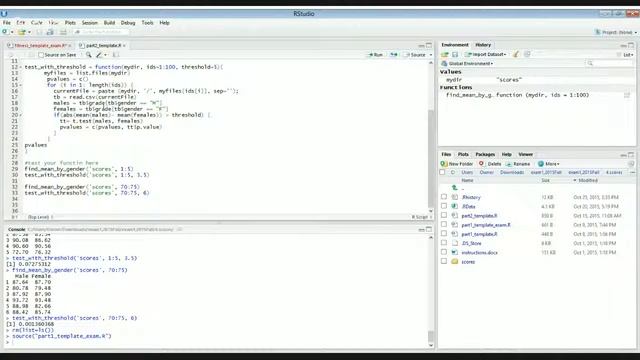This screenshot has height=360, width=640.
Task: Click the .RData file icon
Action: [x=455, y=207]
